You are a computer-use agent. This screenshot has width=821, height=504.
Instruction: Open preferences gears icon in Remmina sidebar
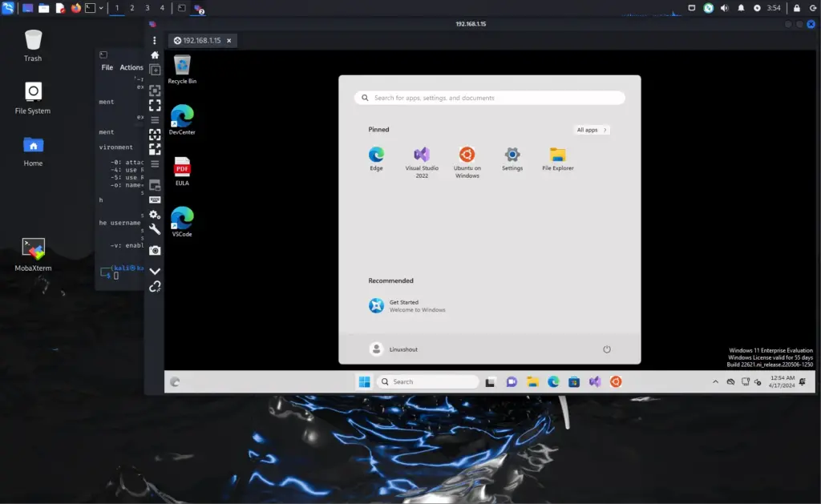click(x=155, y=215)
